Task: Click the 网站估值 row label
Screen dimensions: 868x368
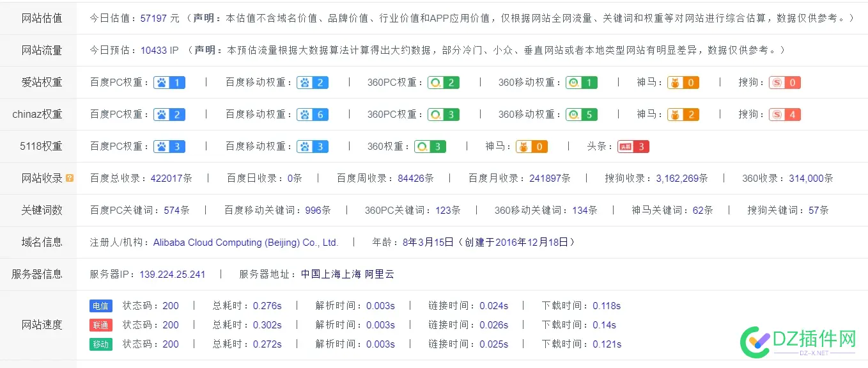Action: coord(42,18)
